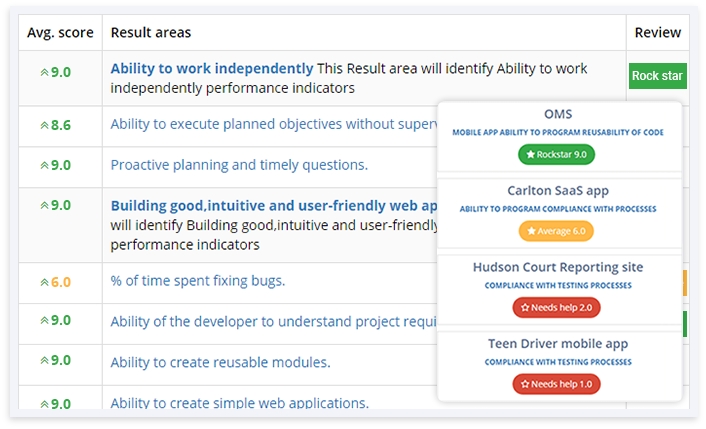
Task: Open the Carlton SaaS app project title
Action: tap(558, 190)
